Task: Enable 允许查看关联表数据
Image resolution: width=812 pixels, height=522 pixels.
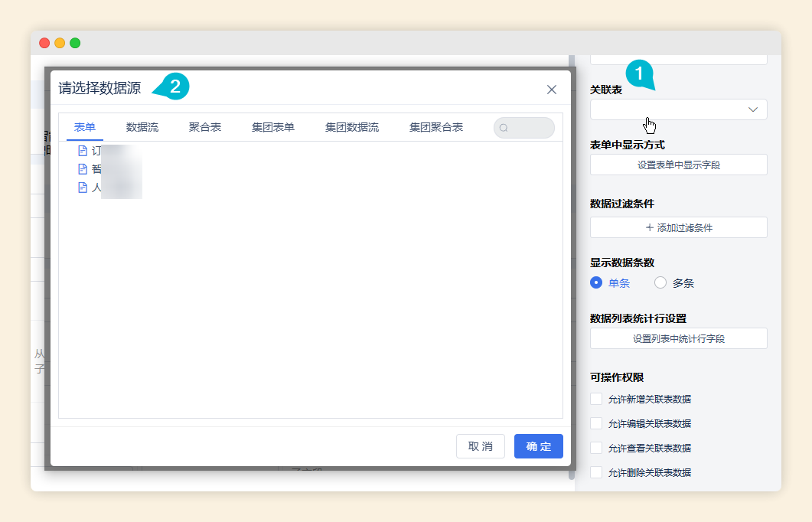Action: click(x=597, y=448)
